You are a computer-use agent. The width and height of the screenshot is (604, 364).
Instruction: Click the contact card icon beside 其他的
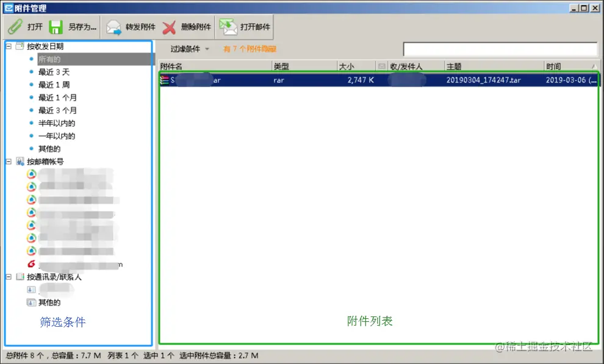point(31,302)
